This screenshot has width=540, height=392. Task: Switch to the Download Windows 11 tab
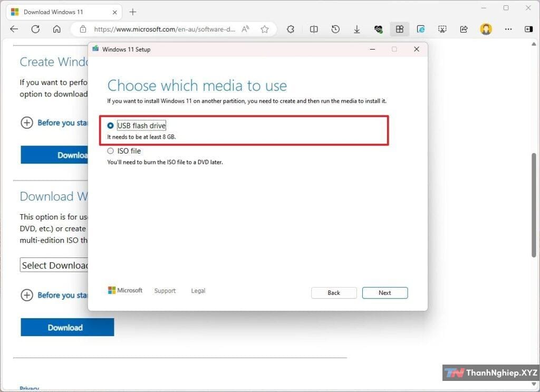64,12
